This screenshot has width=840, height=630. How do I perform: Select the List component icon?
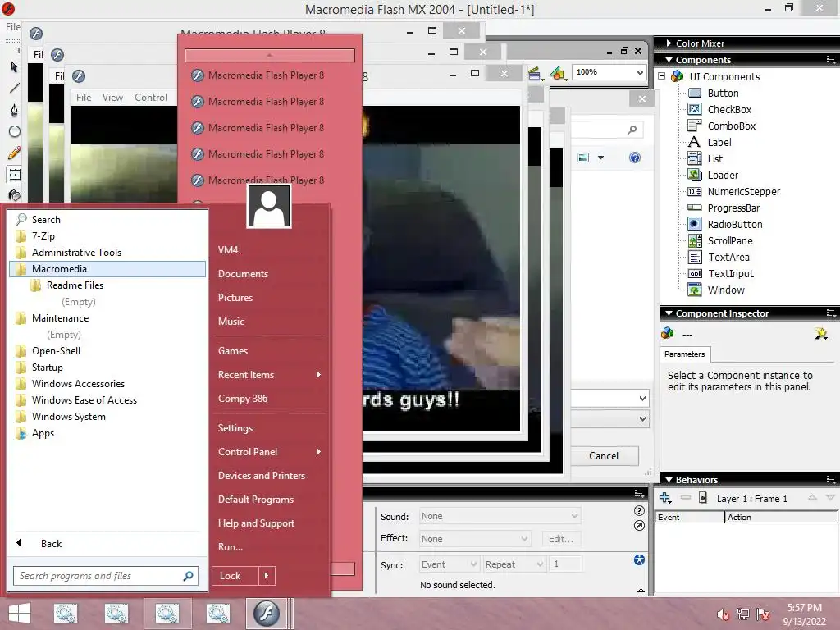[694, 158]
